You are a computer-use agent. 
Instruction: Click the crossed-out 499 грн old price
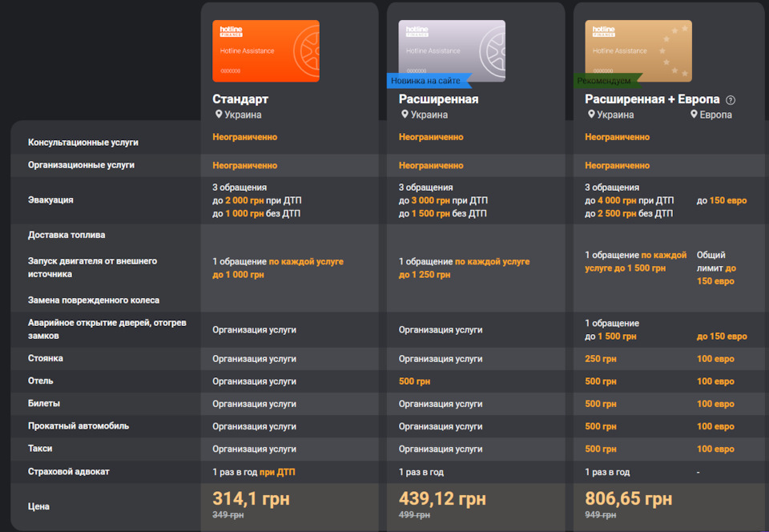pyautogui.click(x=414, y=515)
